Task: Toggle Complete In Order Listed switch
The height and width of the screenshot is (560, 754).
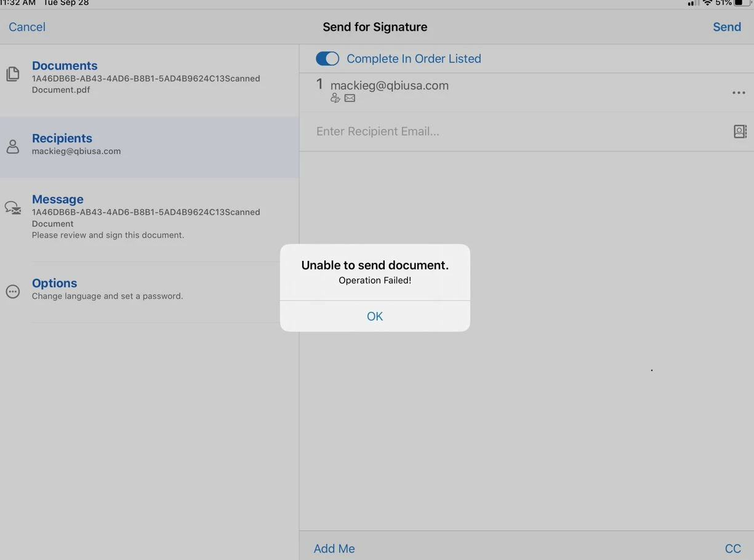Action: (327, 58)
